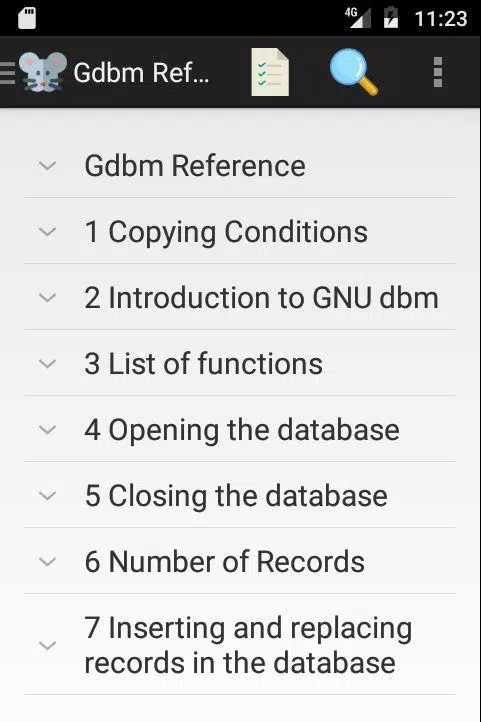Expand the List of functions chevron
Image resolution: width=481 pixels, height=722 pixels.
(47, 364)
